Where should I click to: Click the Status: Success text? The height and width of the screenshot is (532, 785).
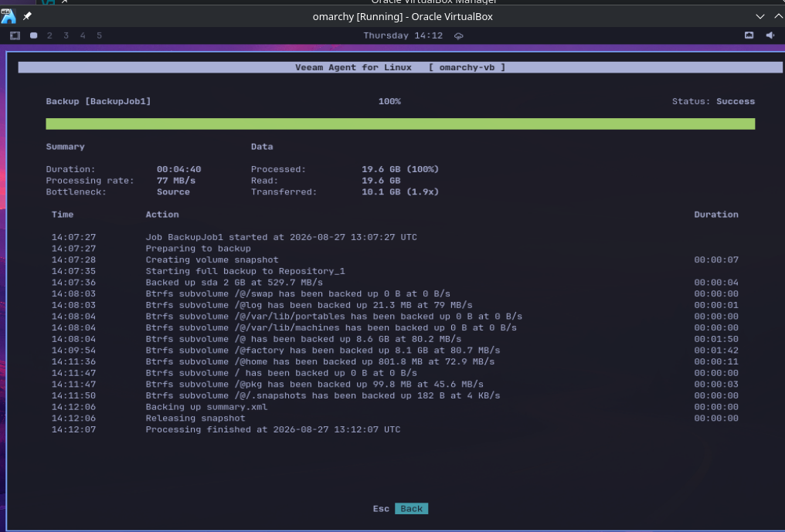pyautogui.click(x=713, y=101)
